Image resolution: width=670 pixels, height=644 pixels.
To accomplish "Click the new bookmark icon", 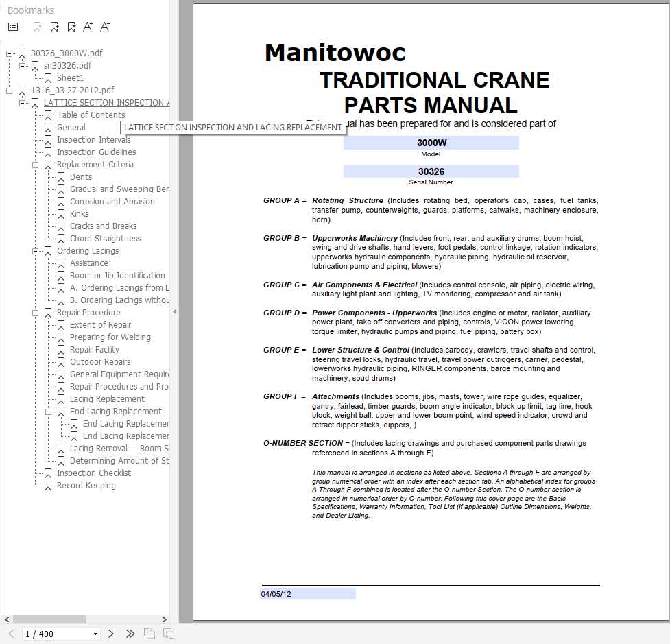I will (x=54, y=27).
